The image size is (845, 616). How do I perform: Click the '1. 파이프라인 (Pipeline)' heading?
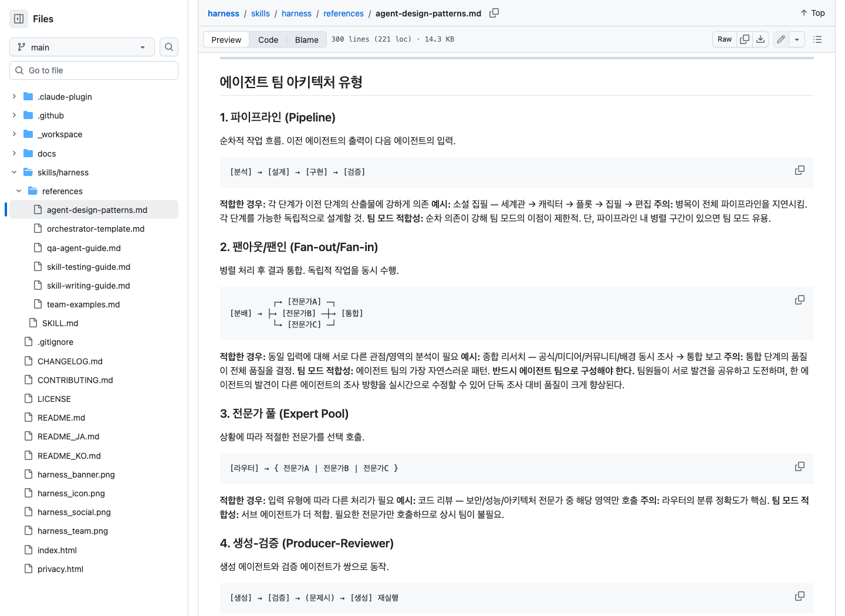[x=278, y=117]
